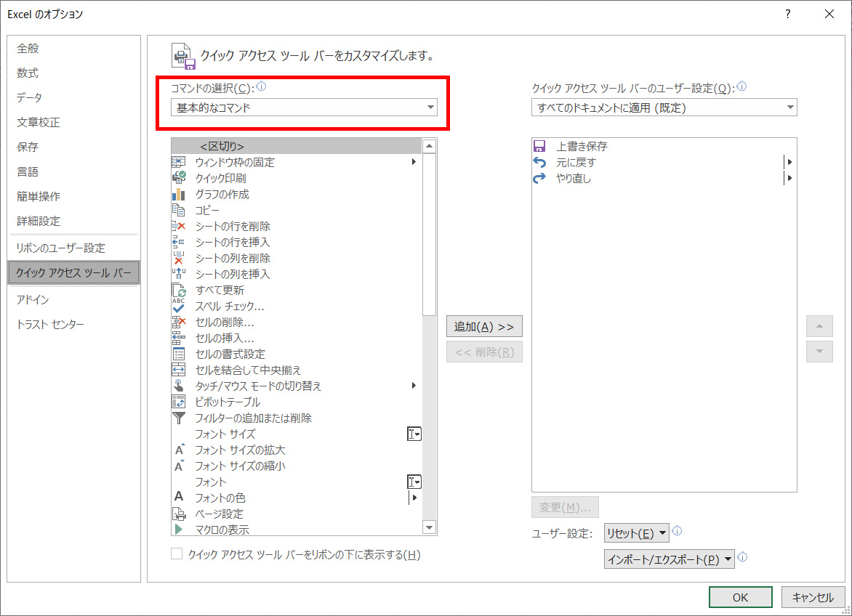Open the リボンのユーザー設定 category
Viewport: 852px width, 616px height.
click(x=60, y=248)
